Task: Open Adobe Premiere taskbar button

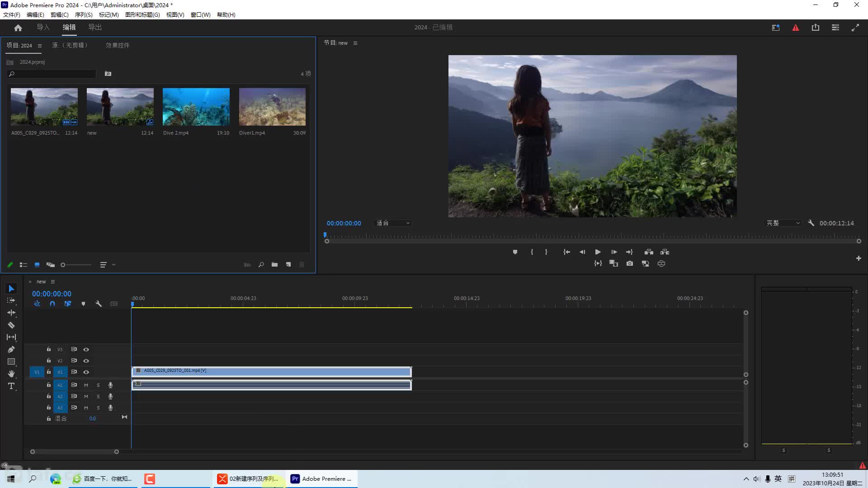Action: pyautogui.click(x=322, y=479)
